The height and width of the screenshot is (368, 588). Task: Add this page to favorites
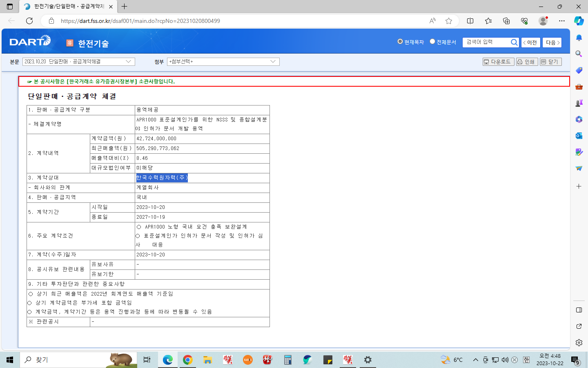tap(449, 21)
